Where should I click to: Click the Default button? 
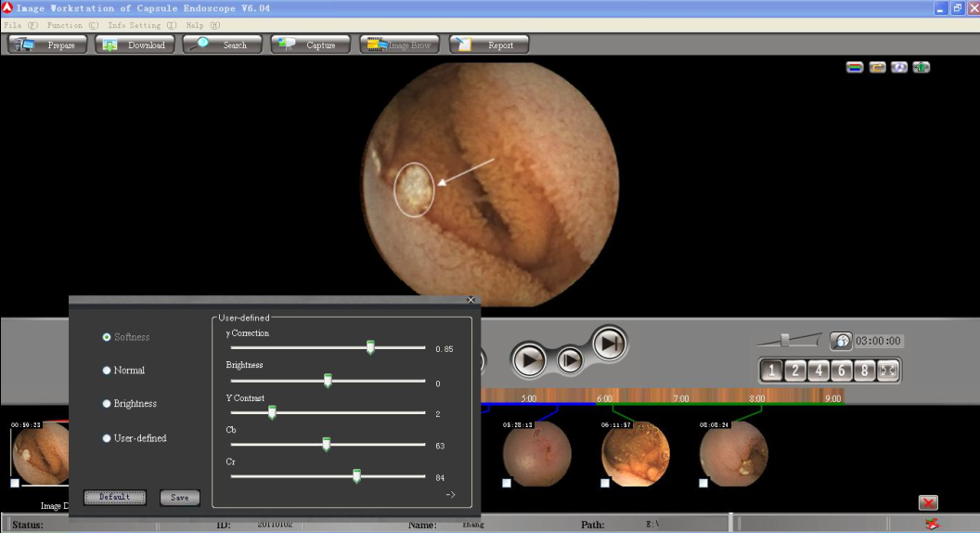(115, 498)
